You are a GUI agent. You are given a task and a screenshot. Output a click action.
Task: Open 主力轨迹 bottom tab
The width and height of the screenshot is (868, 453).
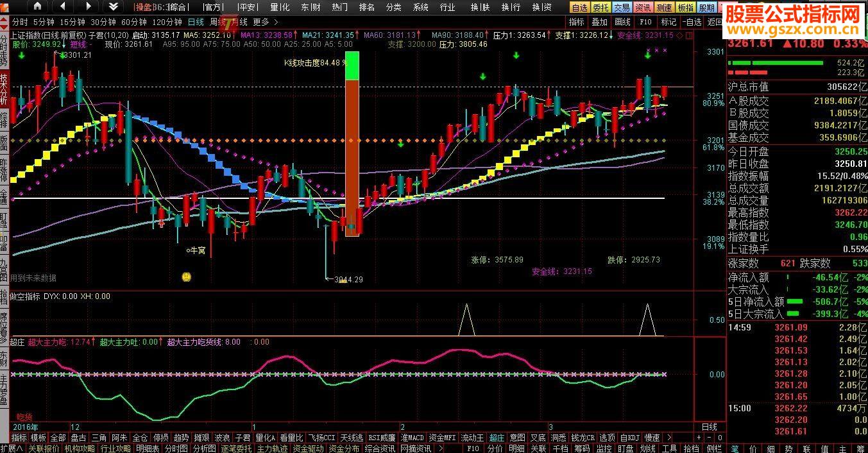click(273, 449)
